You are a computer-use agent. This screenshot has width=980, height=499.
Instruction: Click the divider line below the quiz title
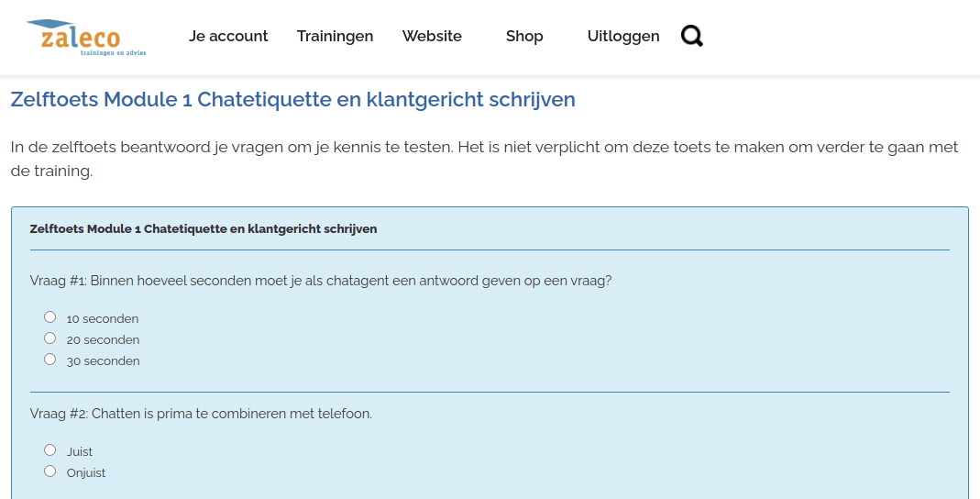(490, 250)
